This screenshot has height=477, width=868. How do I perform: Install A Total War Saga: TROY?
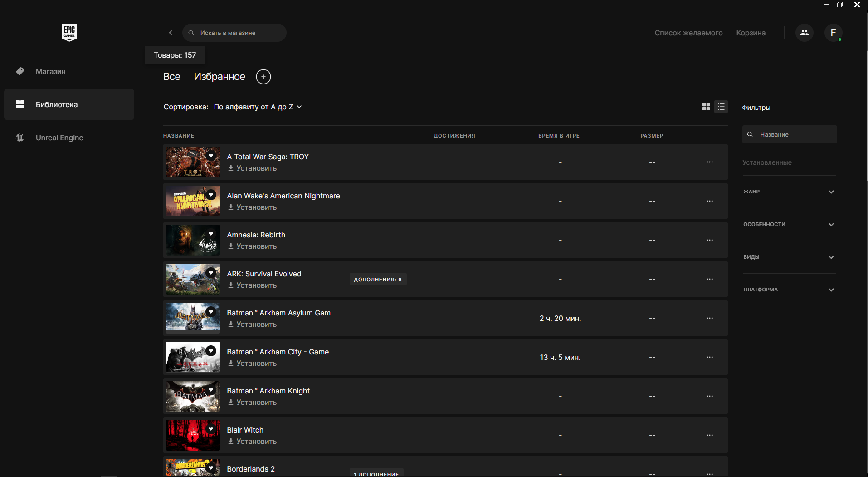click(x=252, y=168)
